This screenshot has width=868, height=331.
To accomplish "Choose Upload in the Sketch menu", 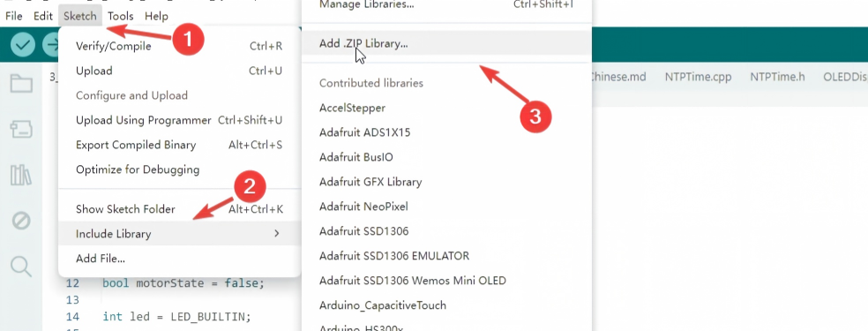I will click(179, 71).
